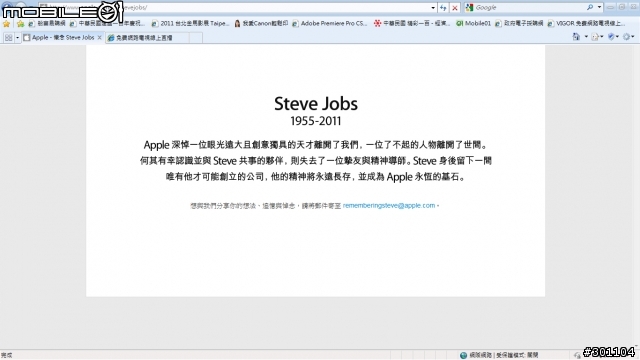Open the '2011 台北金馬影展 Taipe...' bookmark
Viewport: 640px width, 360px height.
[x=191, y=24]
